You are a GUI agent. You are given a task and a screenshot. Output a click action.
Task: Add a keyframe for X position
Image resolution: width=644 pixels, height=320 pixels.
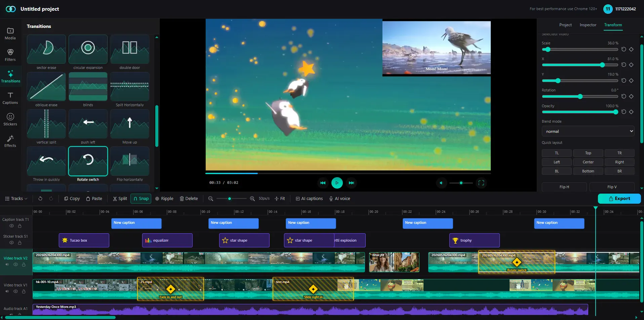coord(631,65)
